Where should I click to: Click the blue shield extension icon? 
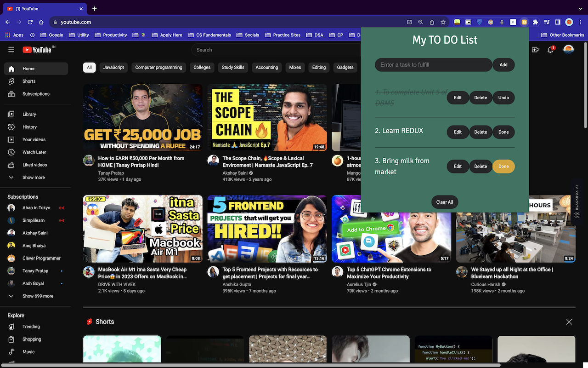pos(480,22)
